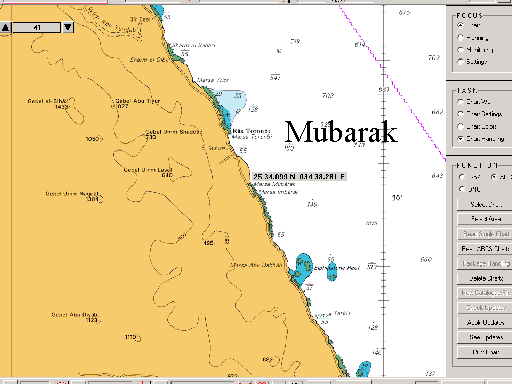Click the Marsa Abu Dabbab label on the coast
Viewport: 512px width, 384px height.
pyautogui.click(x=256, y=265)
